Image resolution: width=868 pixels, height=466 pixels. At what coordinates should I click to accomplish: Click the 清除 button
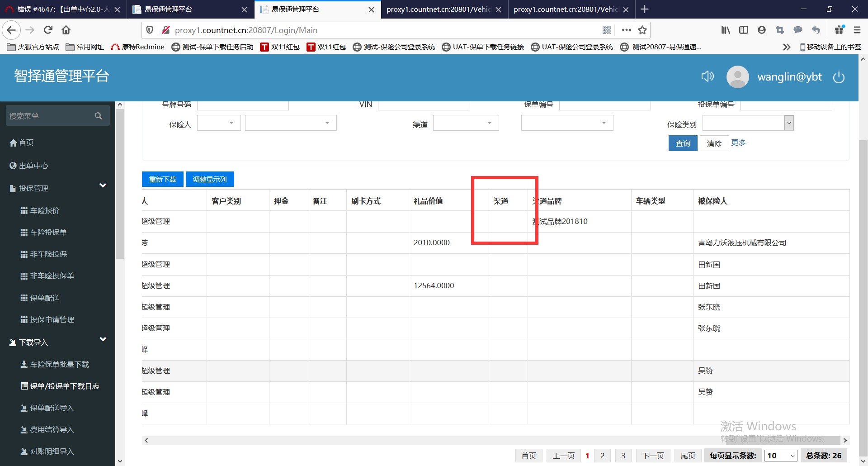point(714,143)
